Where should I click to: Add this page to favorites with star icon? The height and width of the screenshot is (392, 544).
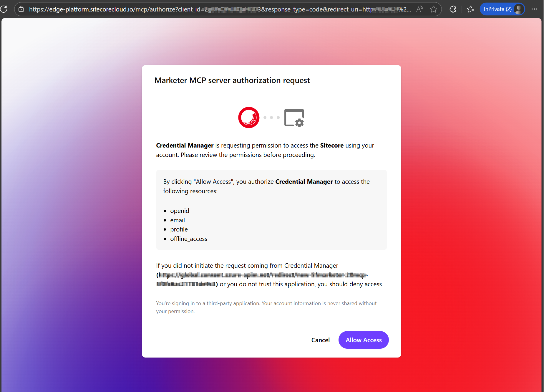[x=433, y=9]
